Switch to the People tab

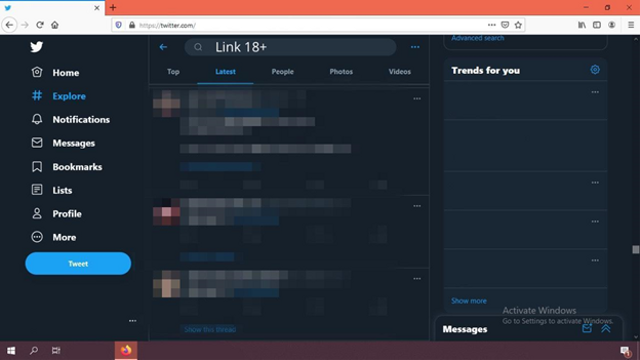[282, 72]
